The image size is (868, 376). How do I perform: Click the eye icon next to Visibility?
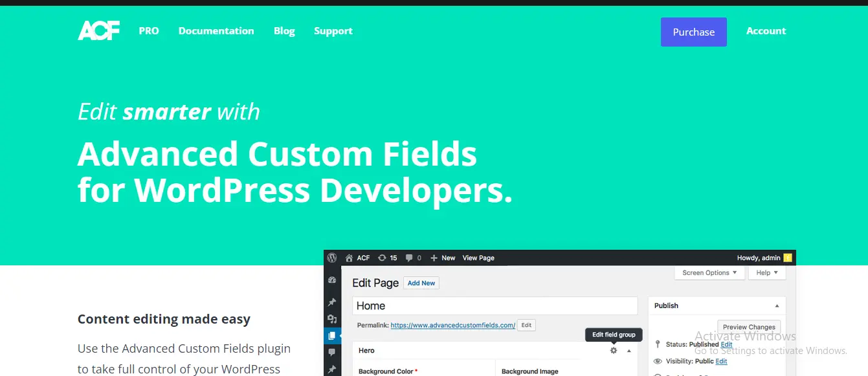658,361
